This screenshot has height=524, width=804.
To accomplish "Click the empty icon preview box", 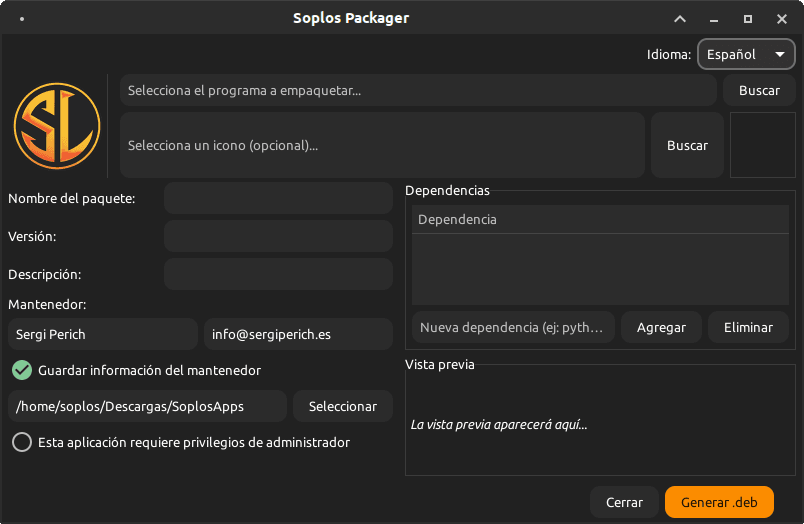I will coord(762,145).
